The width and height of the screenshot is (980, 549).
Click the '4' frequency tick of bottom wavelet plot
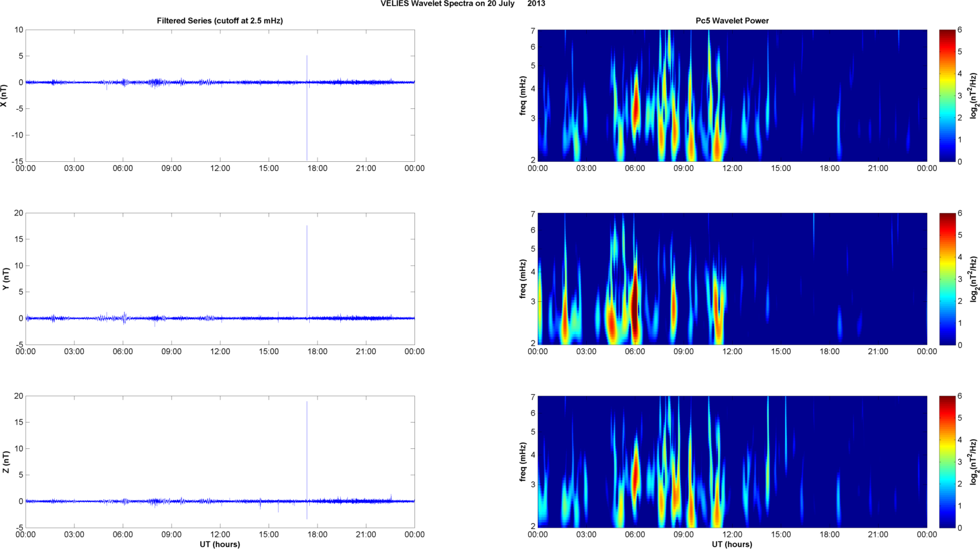tap(533, 455)
